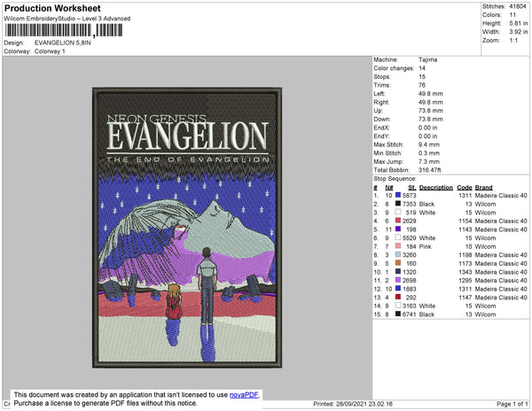This screenshot has height=411, width=532.
Task: Click the black swatch in stop row 2
Action: [x=398, y=204]
